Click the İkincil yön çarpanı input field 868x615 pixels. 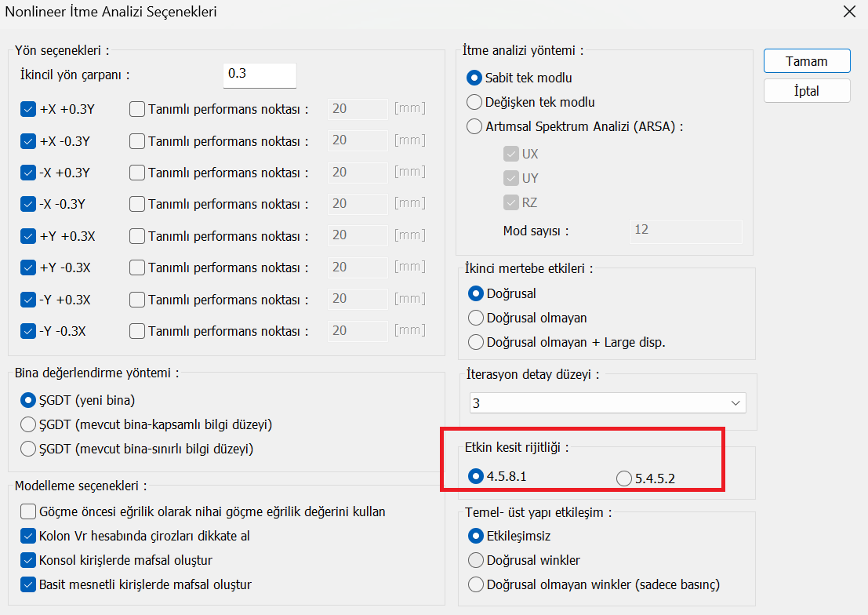(x=260, y=75)
